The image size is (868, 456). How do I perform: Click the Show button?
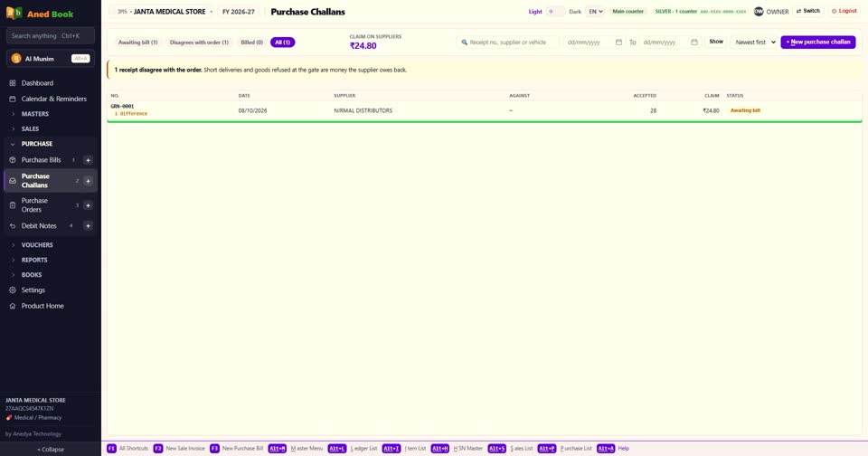click(716, 43)
